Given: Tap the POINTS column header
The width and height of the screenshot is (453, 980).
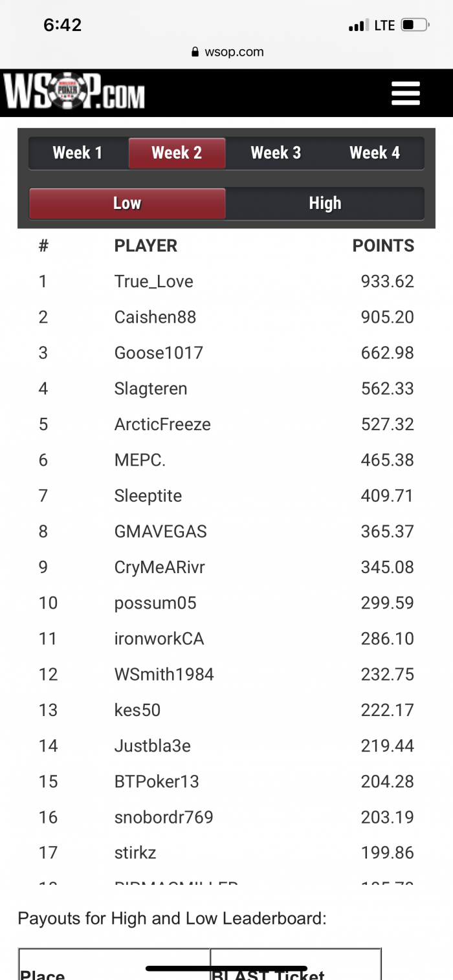Looking at the screenshot, I should (x=383, y=246).
